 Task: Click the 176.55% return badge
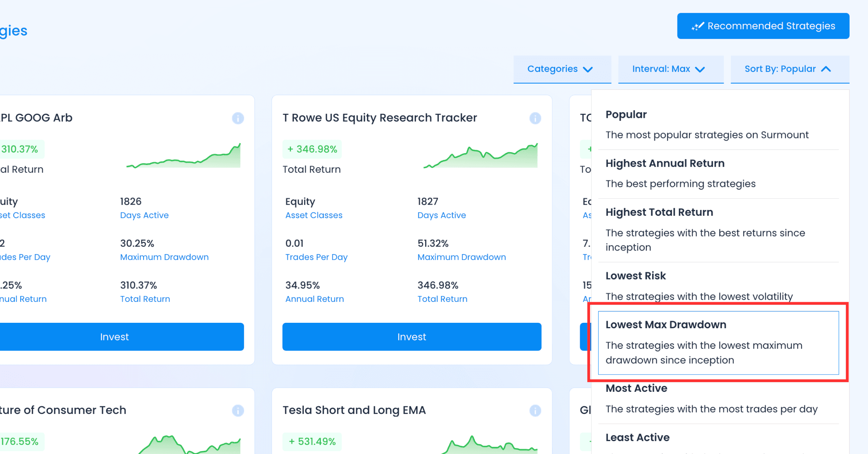(22, 442)
